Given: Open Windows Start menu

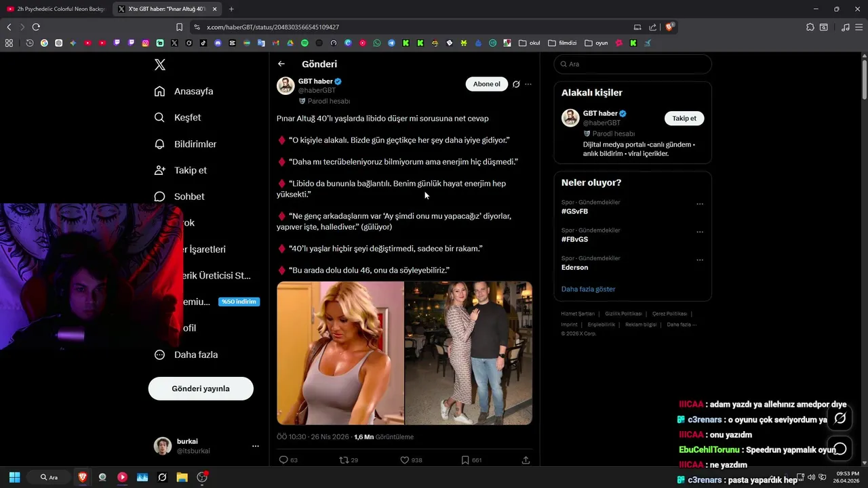Looking at the screenshot, I should click(x=14, y=477).
